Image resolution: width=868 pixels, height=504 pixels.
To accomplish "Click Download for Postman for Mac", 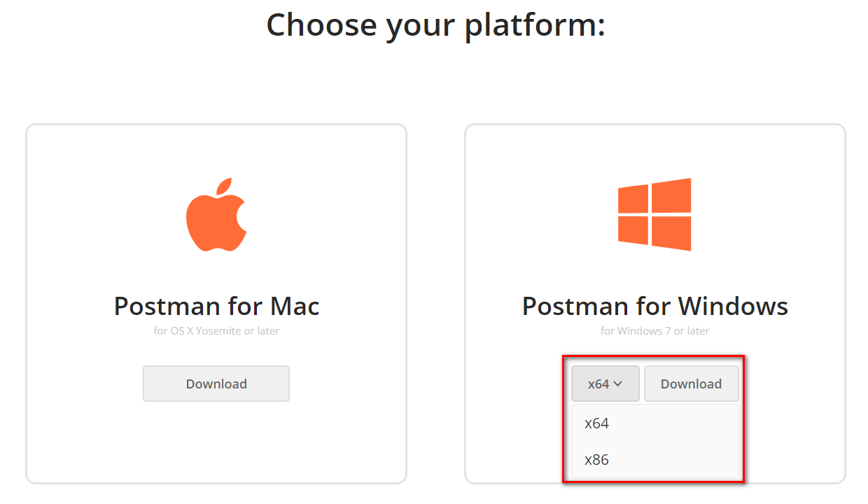I will point(216,384).
